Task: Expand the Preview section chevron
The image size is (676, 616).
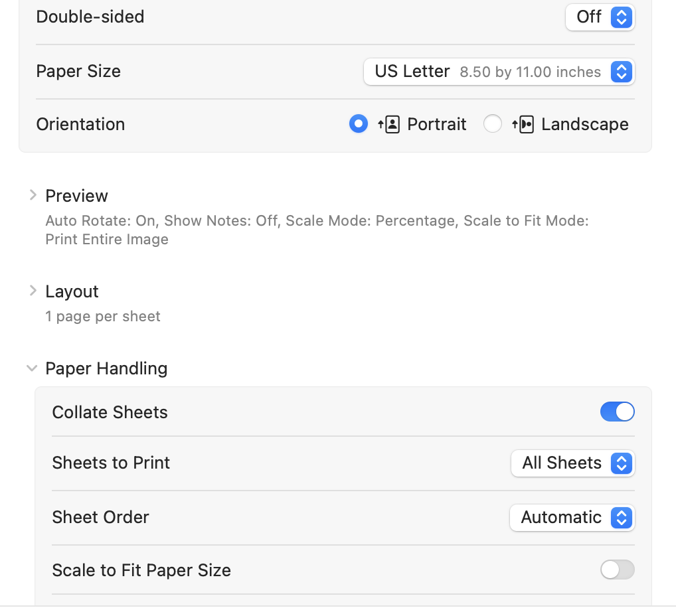Action: pyautogui.click(x=33, y=196)
